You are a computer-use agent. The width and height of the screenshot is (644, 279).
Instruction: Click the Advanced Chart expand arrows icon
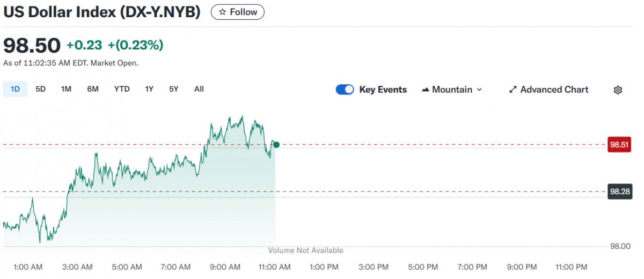click(x=513, y=90)
